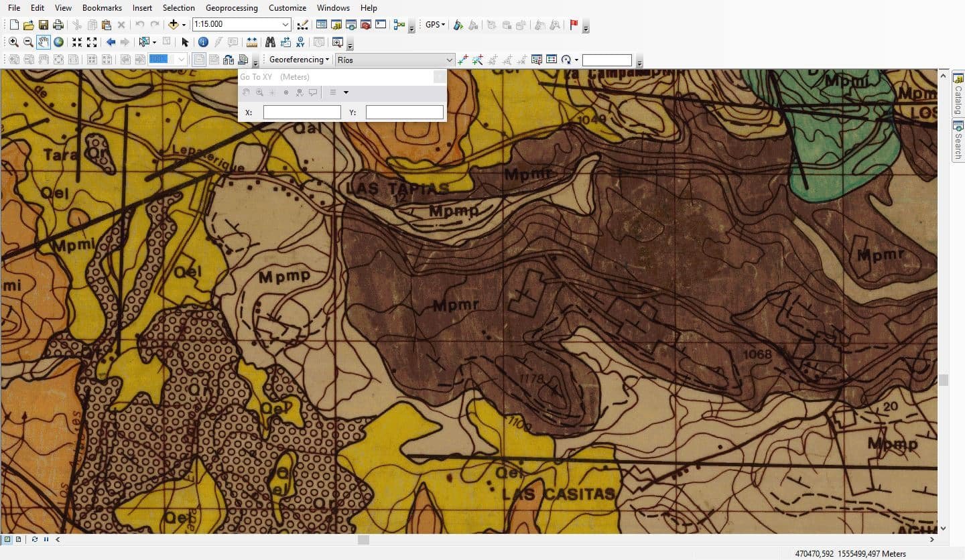Switch to Data View
Image resolution: width=965 pixels, height=560 pixels.
point(7,539)
